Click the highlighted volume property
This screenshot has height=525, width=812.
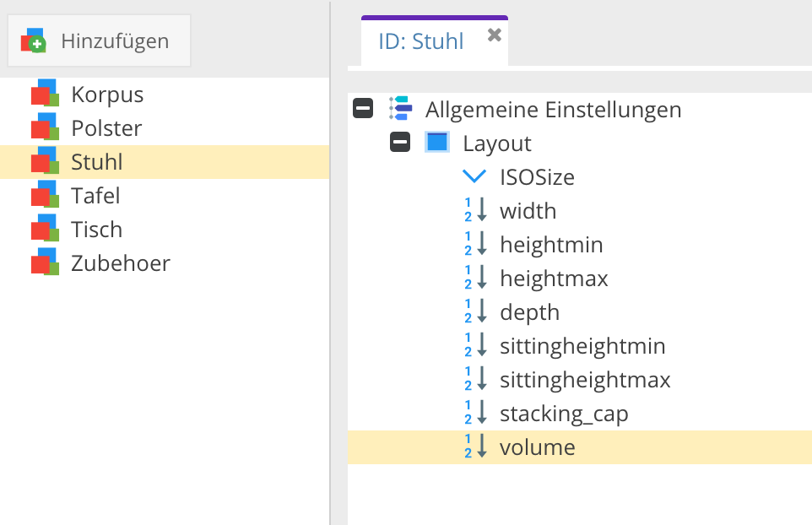click(537, 447)
